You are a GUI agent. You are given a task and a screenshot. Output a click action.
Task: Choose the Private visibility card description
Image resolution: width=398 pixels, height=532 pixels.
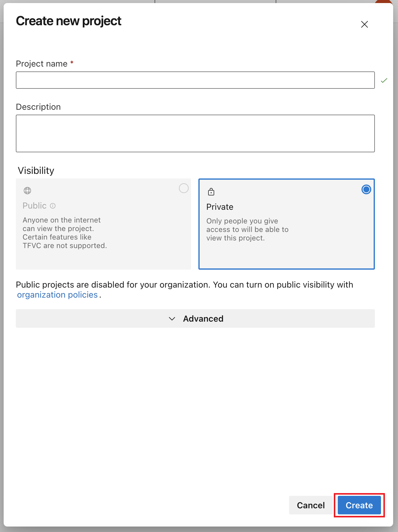pos(247,230)
